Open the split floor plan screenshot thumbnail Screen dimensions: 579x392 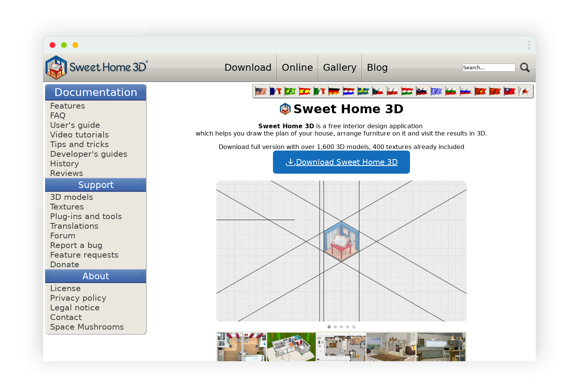(x=241, y=347)
